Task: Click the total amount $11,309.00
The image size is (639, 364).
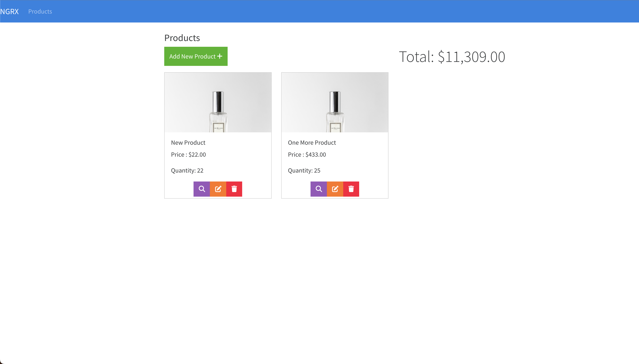Action: (452, 56)
